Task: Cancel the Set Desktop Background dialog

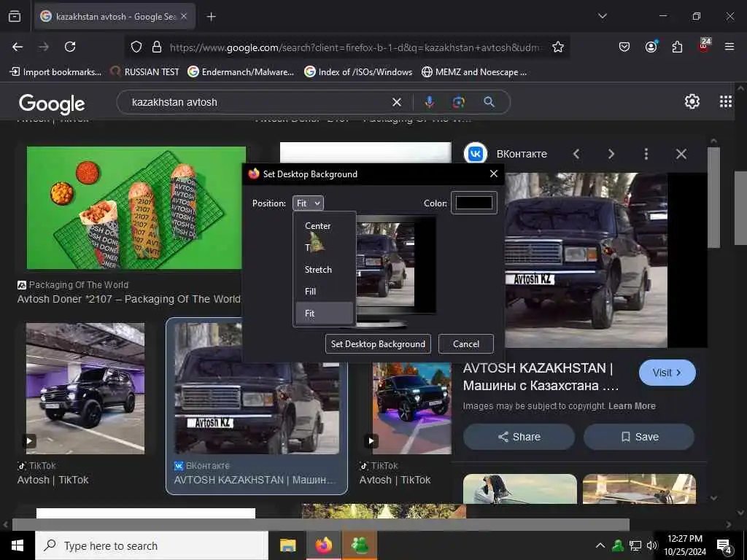Action: point(466,344)
